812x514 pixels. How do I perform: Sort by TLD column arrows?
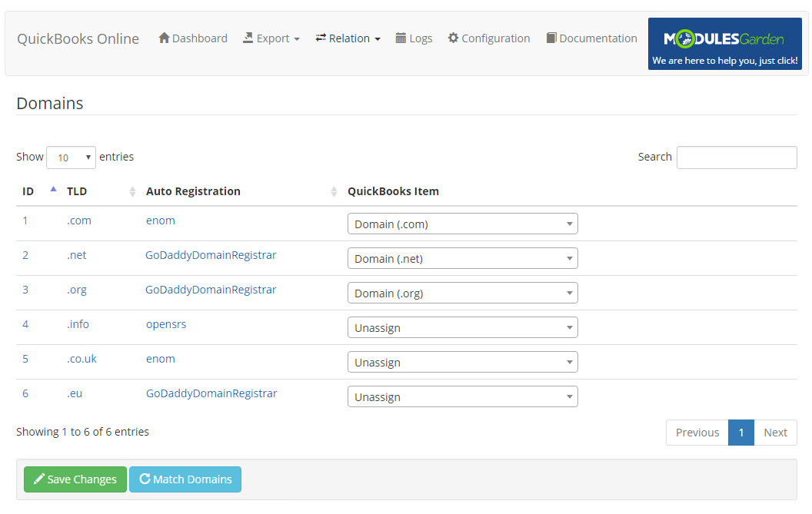(132, 191)
